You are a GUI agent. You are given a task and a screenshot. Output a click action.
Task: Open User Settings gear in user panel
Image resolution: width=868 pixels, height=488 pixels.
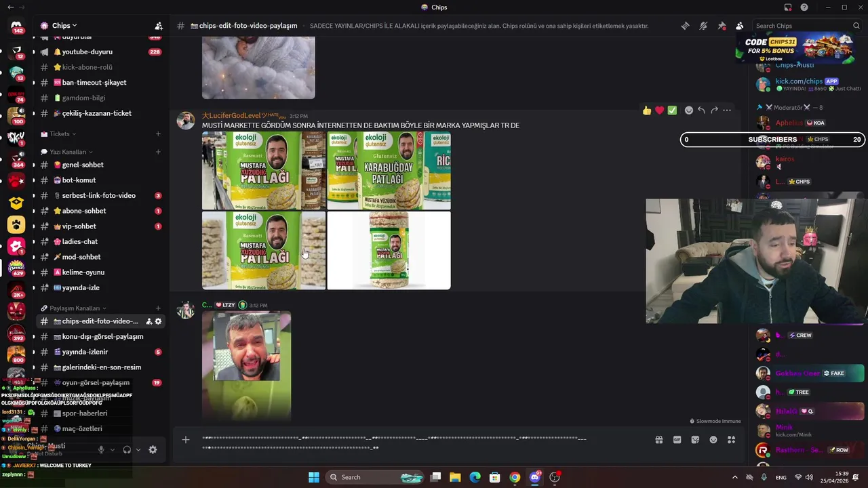click(x=153, y=449)
